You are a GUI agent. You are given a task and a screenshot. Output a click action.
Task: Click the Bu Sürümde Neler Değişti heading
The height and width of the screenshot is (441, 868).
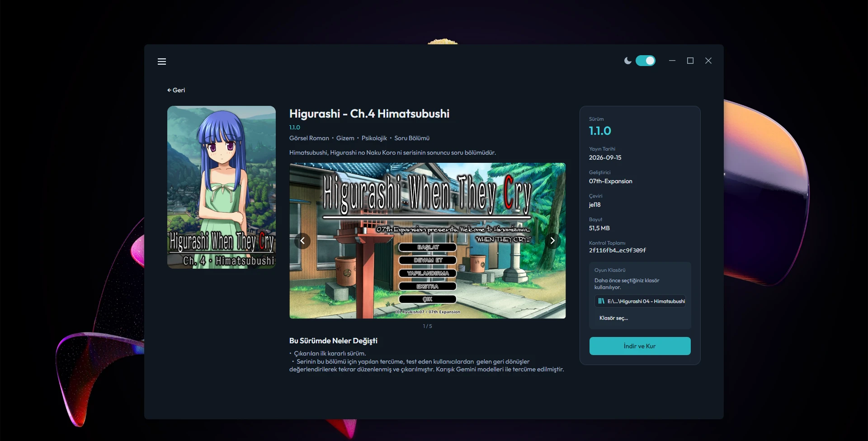[x=333, y=341]
